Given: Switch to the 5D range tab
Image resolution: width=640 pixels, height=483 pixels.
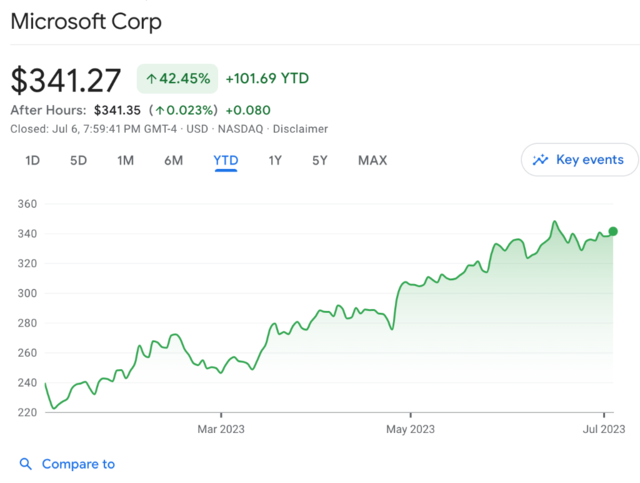Looking at the screenshot, I should point(78,160).
